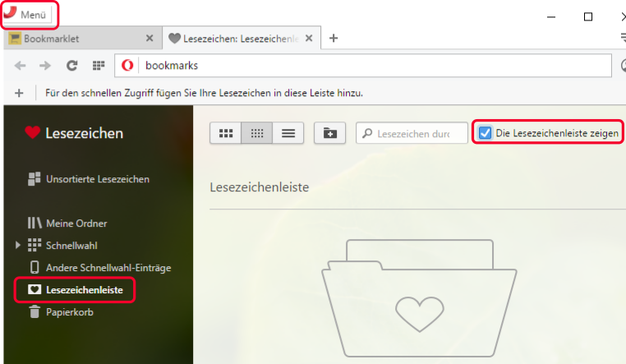The width and height of the screenshot is (626, 364).
Task: Open the Opera Menü button
Action: coord(28,14)
